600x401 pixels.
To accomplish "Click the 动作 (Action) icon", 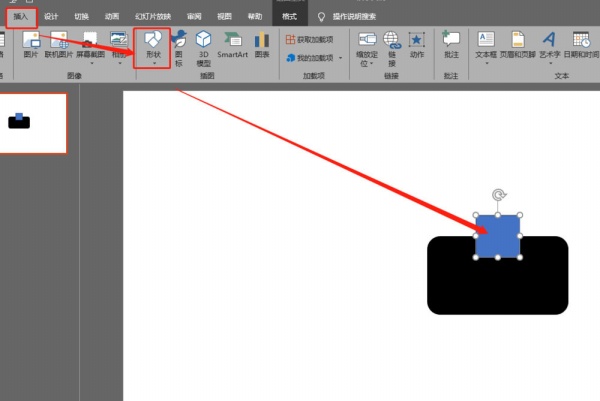I will tap(416, 45).
